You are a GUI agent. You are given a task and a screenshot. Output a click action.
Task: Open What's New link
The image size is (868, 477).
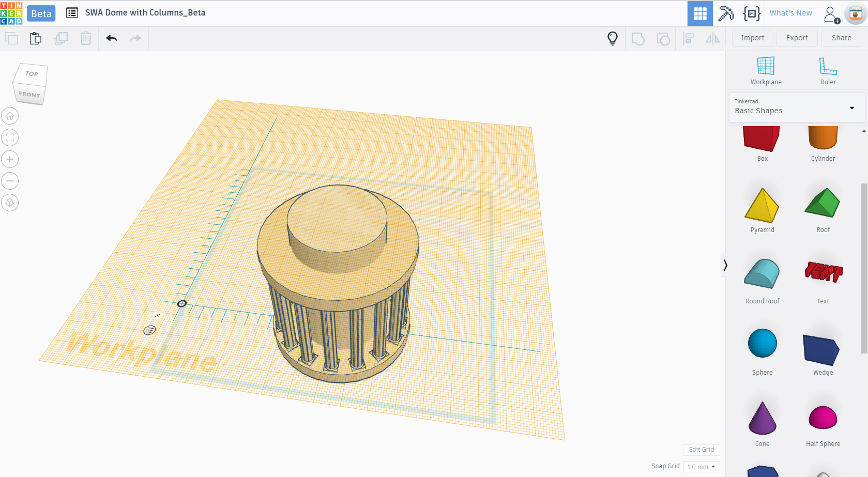pyautogui.click(x=790, y=13)
